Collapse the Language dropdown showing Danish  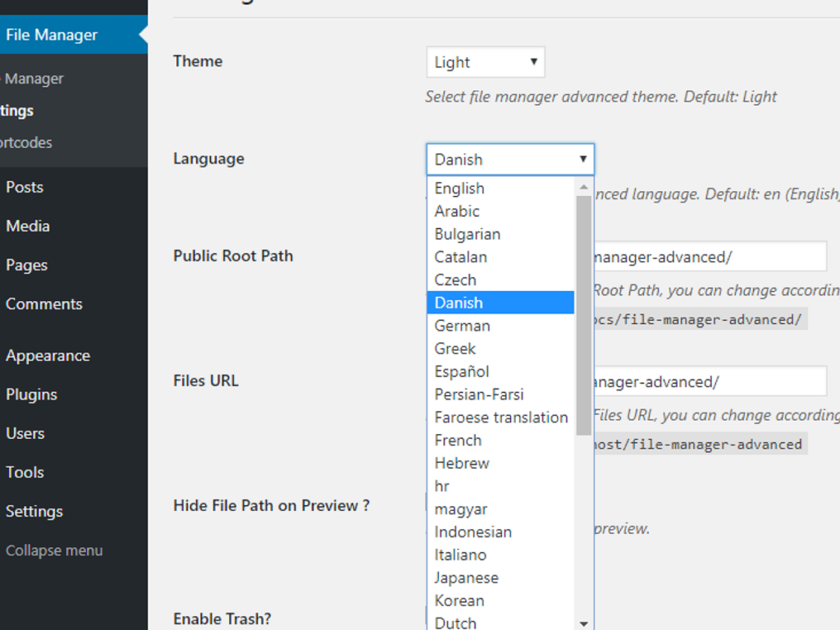[509, 159]
